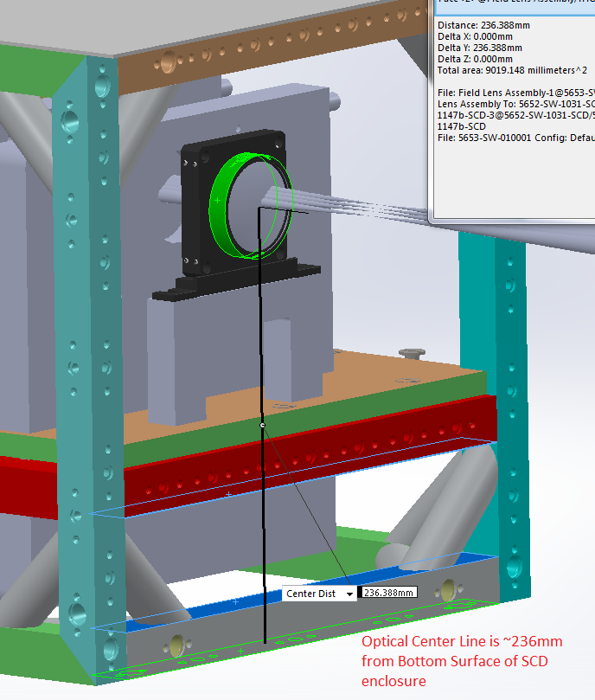Screen dimensions: 595x700
Task: Click the Face selection box in Measure dialog
Action: (512, 3)
